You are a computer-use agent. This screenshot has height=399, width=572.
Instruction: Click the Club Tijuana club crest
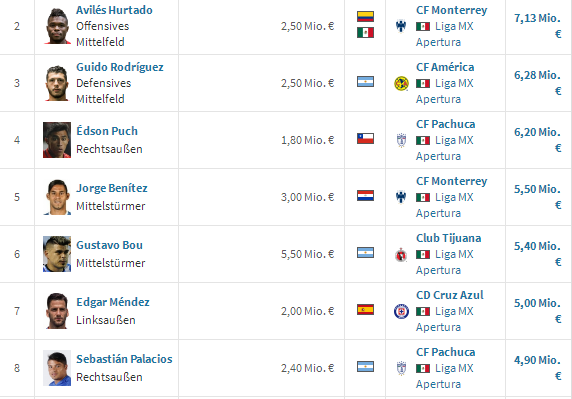click(401, 255)
